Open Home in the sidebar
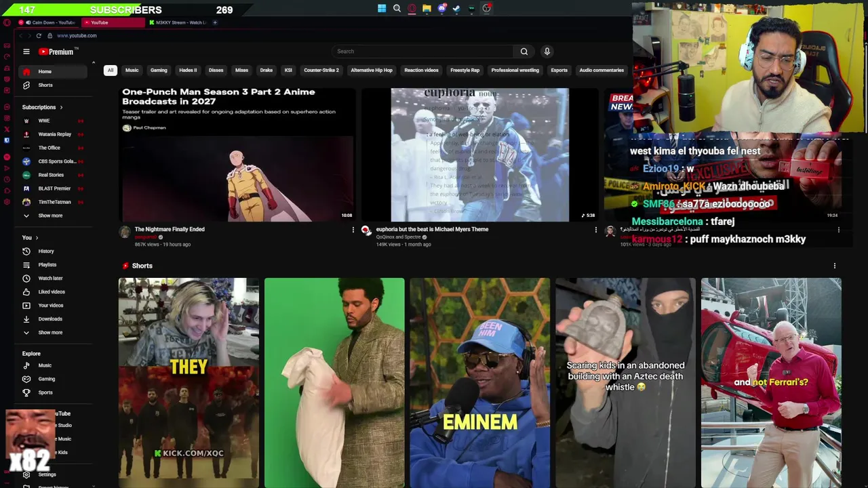The width and height of the screenshot is (868, 488). [53, 71]
